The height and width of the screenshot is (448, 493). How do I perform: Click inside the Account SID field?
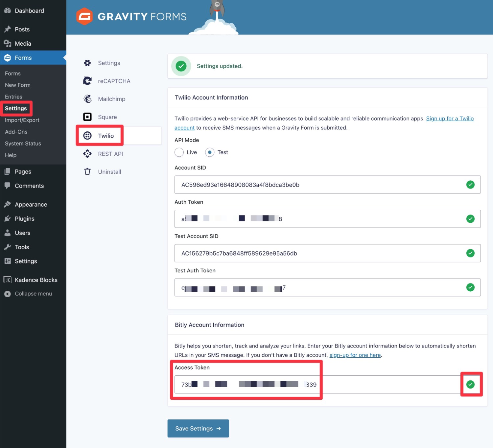(296, 185)
